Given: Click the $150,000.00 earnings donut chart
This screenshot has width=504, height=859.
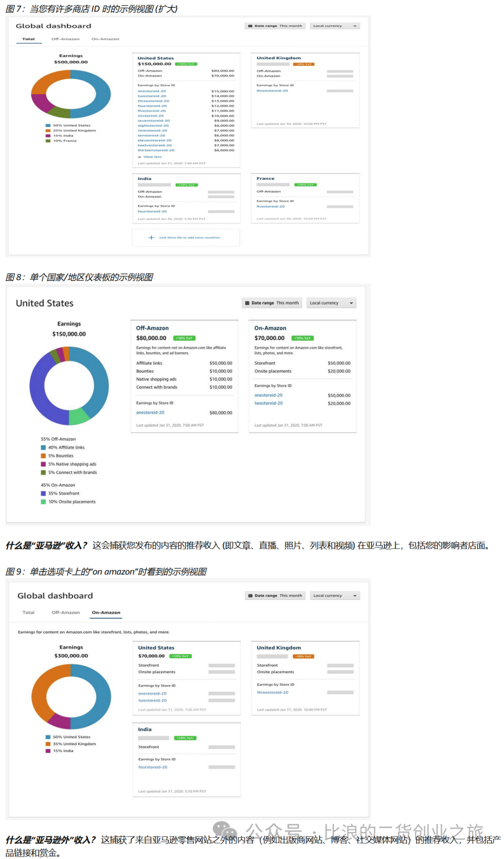Looking at the screenshot, I should [x=69, y=386].
